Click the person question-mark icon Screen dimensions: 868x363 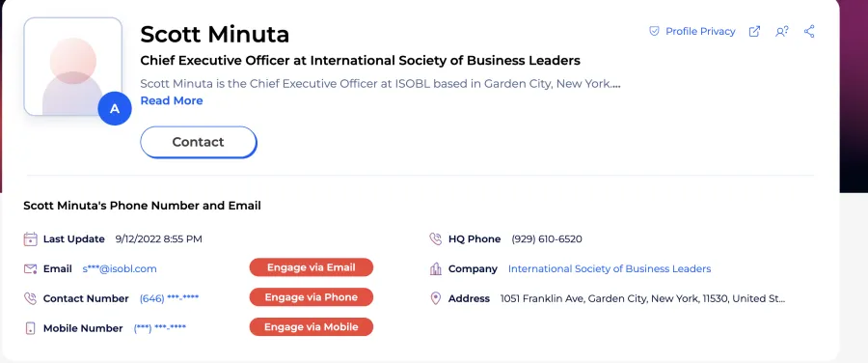pos(781,32)
